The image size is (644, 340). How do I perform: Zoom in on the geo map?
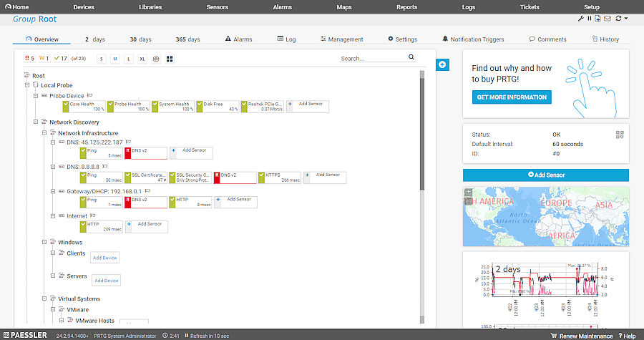(468, 192)
